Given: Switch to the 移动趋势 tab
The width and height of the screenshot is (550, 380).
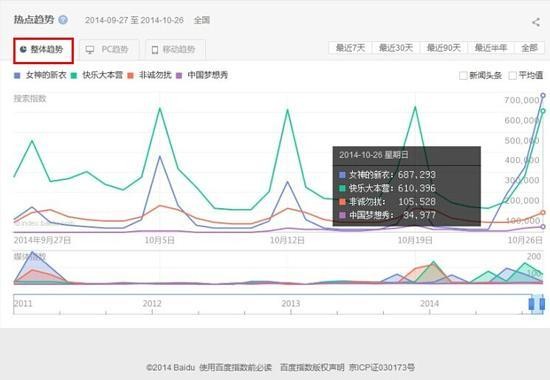Looking at the screenshot, I should click(175, 50).
